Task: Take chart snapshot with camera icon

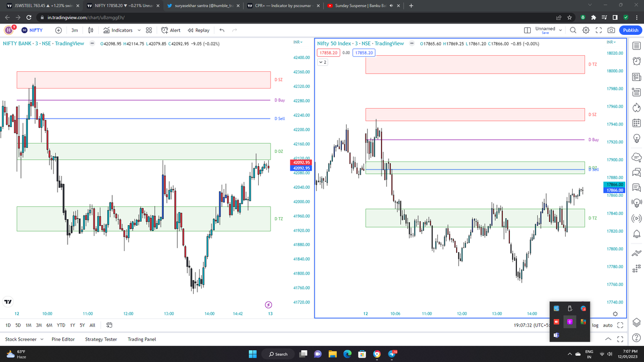Action: point(612,30)
